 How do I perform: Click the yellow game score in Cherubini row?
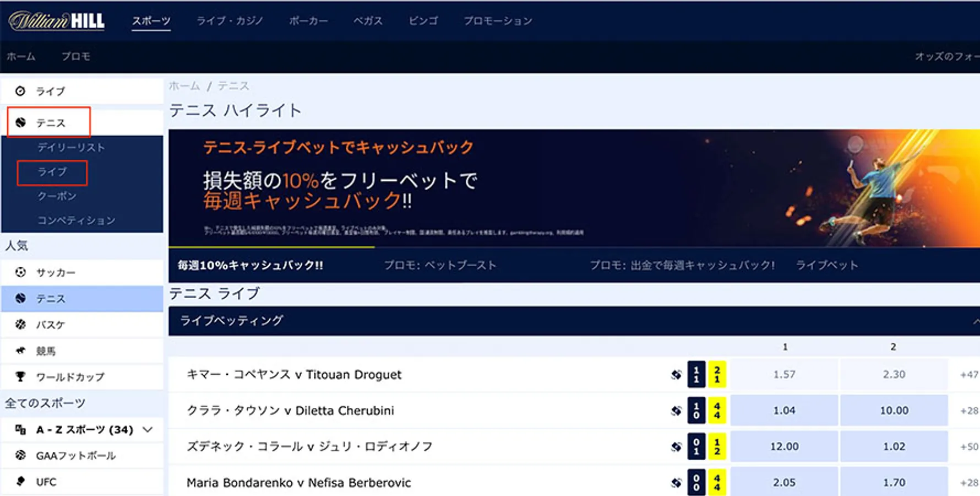717,411
